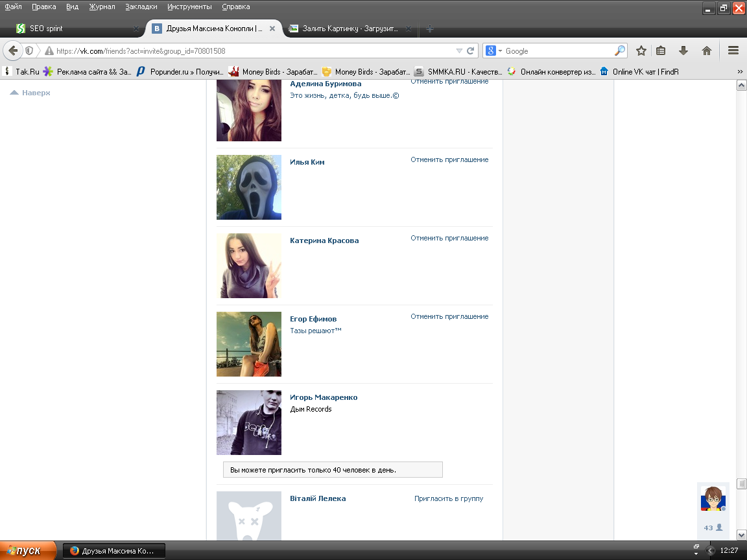
Task: Open the Инструменты menu
Action: [189, 6]
